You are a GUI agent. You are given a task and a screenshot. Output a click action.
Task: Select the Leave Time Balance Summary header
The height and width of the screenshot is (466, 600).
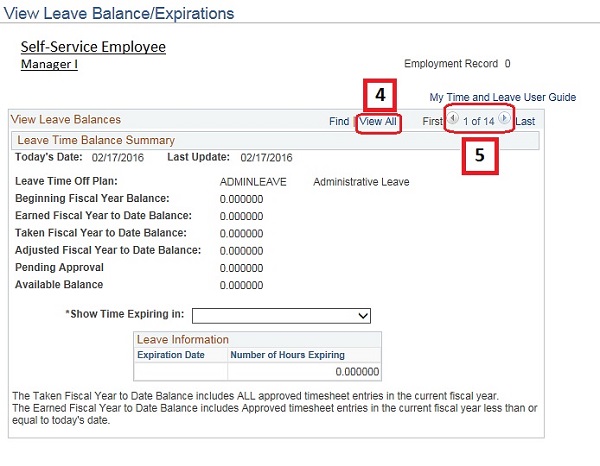[x=96, y=141]
